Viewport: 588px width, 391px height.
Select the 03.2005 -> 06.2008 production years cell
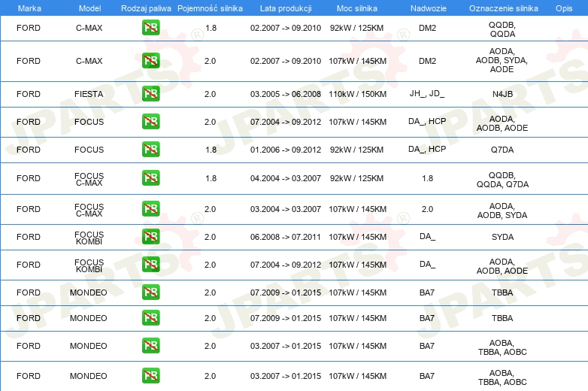coord(286,94)
